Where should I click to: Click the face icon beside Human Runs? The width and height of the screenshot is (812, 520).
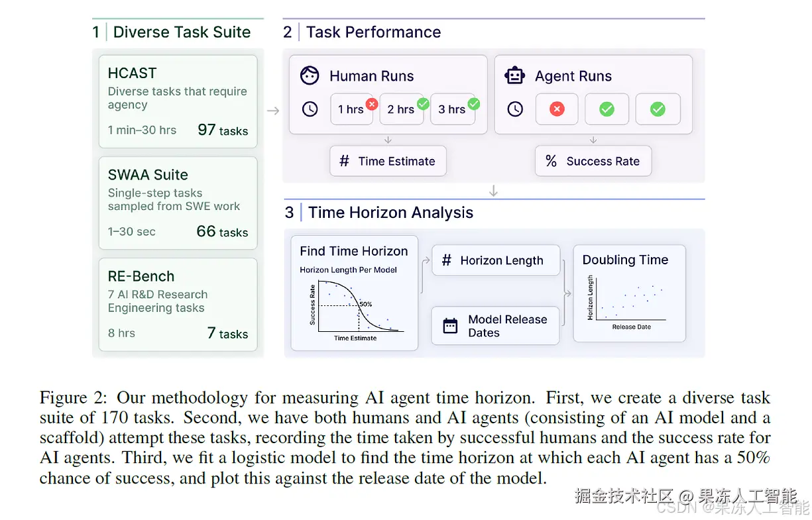[x=310, y=76]
